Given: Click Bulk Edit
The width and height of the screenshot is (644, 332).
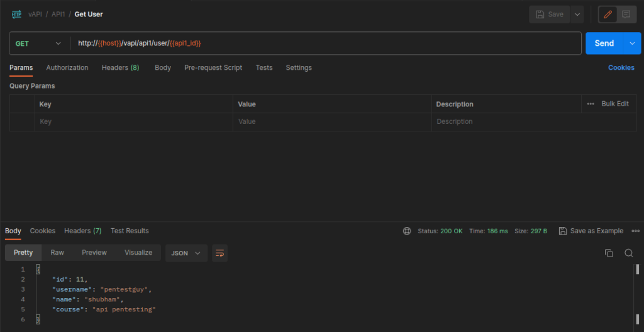Looking at the screenshot, I should coord(615,104).
